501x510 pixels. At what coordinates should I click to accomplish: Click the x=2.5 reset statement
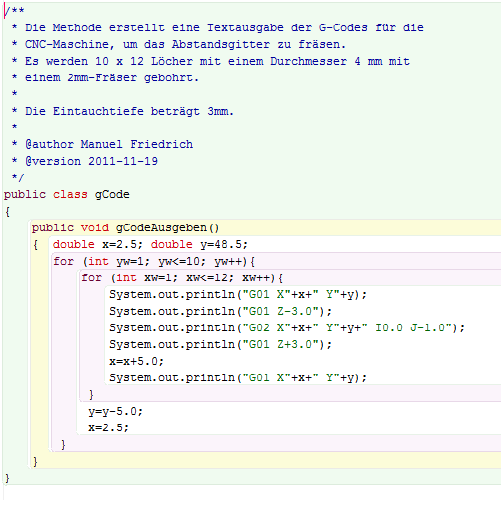tap(108, 428)
